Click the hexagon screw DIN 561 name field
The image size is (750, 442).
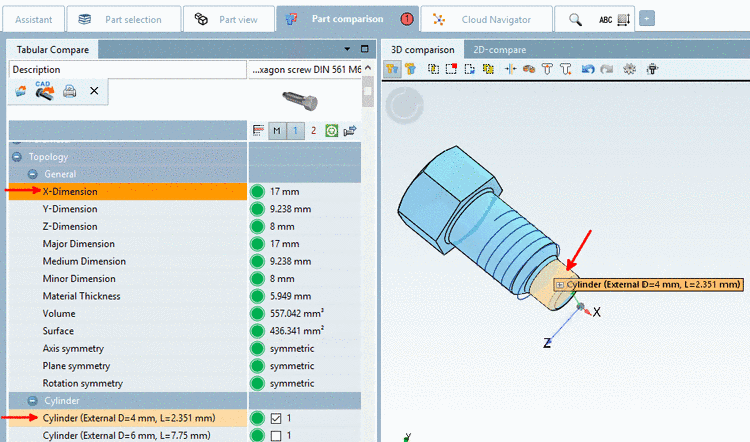click(305, 70)
